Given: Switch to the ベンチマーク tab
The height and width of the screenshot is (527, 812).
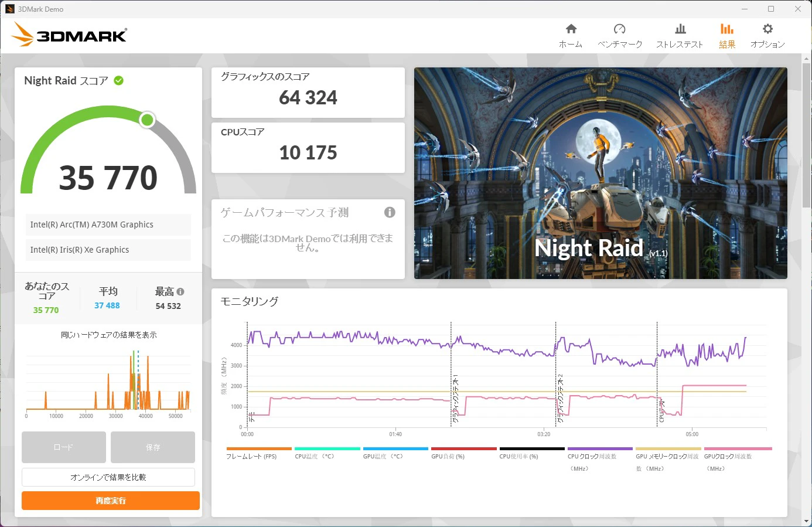Looking at the screenshot, I should 620,36.
